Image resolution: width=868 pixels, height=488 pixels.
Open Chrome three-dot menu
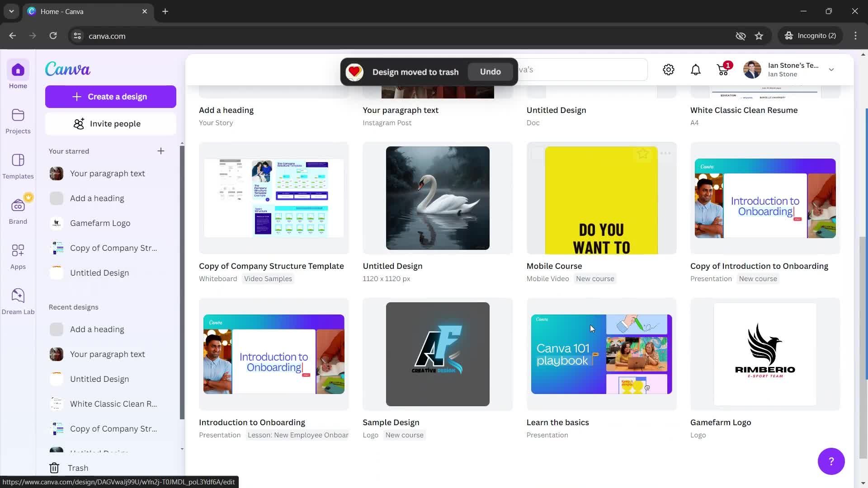855,36
